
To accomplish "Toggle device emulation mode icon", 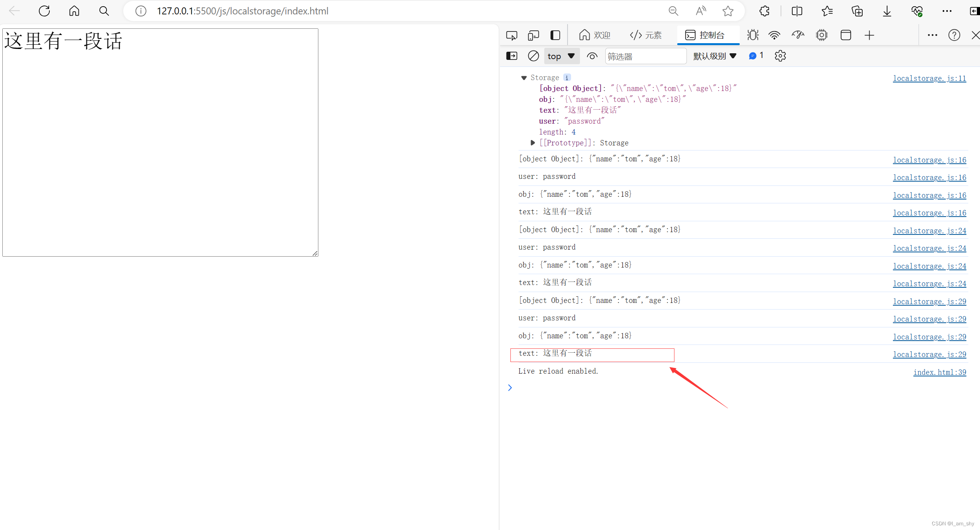I will click(x=533, y=35).
